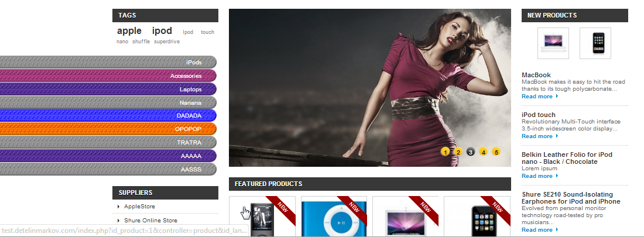Open the Laptops category bar
This screenshot has height=237, width=644.
tap(108, 89)
